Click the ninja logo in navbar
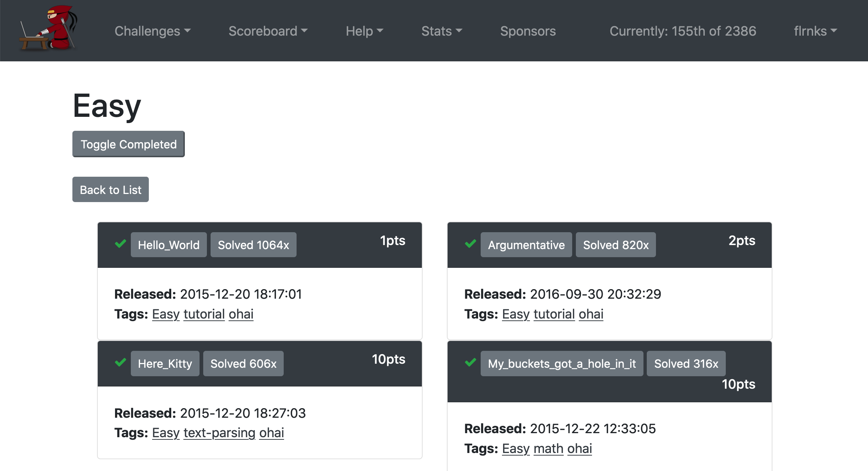Image resolution: width=868 pixels, height=471 pixels. 49,29
